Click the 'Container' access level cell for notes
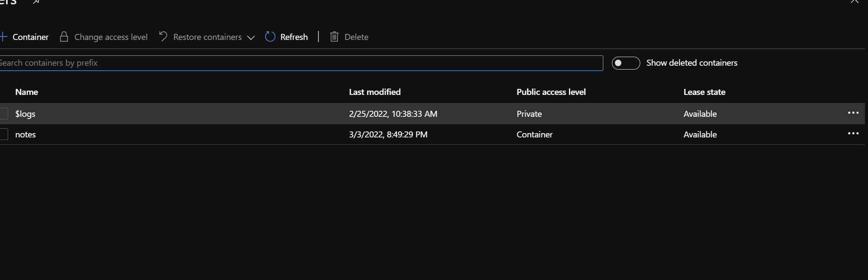The height and width of the screenshot is (280, 868). [x=535, y=134]
